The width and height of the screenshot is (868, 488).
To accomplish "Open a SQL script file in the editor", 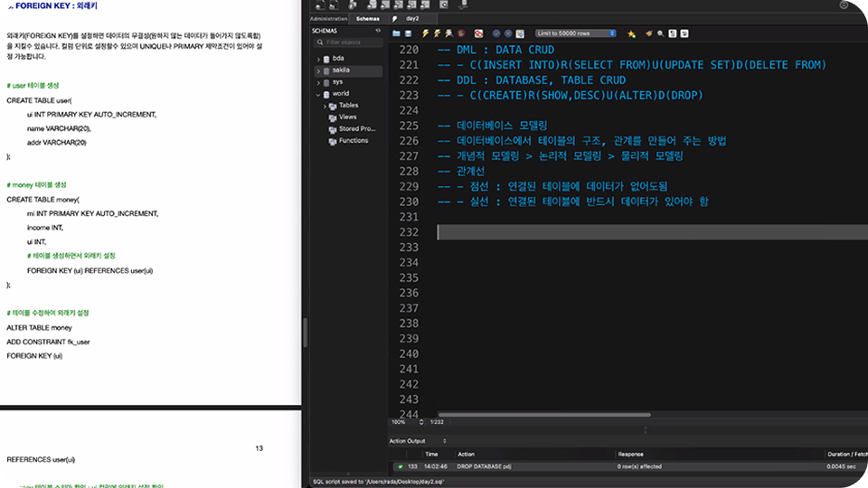I will tap(396, 33).
